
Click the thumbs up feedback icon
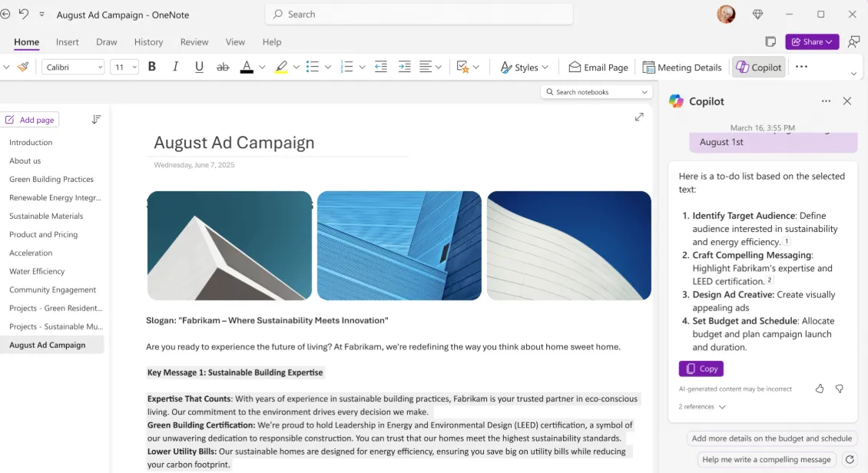820,389
